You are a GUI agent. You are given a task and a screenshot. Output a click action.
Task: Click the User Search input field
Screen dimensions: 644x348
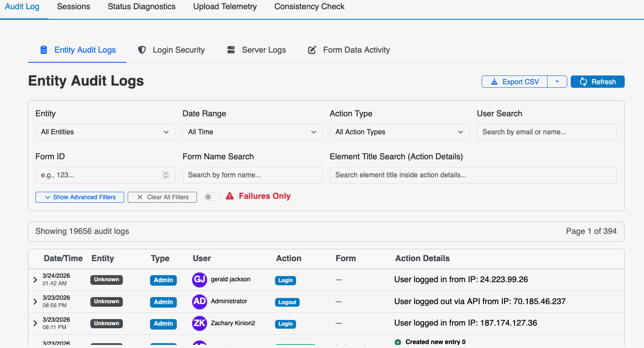point(547,132)
